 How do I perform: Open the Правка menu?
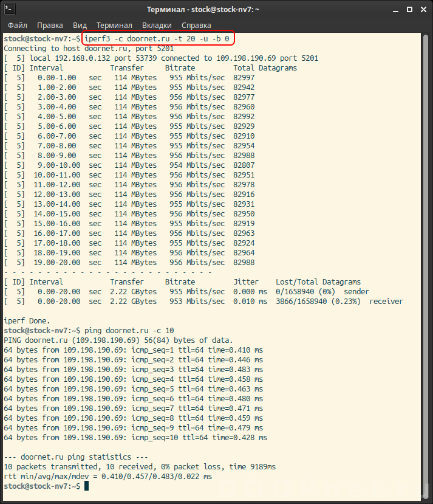click(50, 25)
